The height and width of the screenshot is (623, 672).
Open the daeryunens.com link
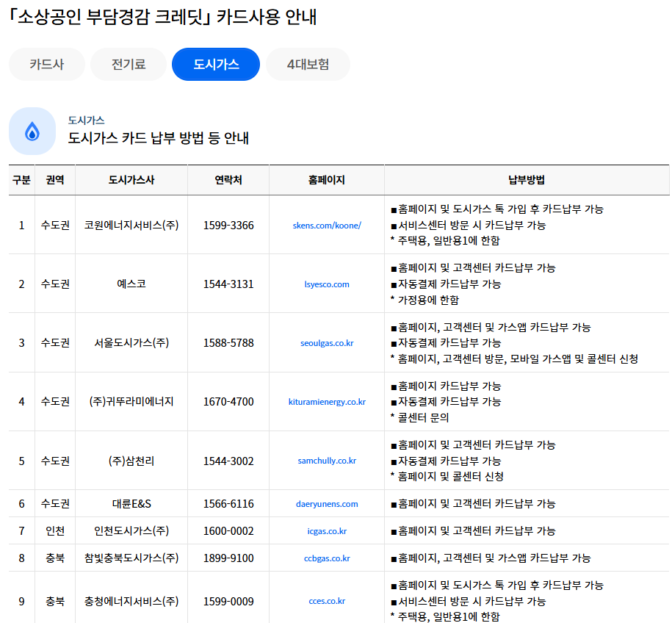(327, 504)
